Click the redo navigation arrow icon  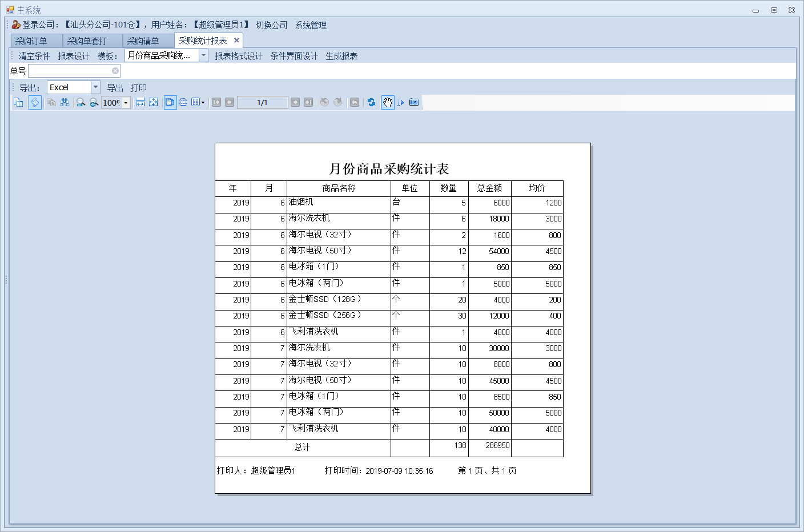tap(338, 102)
